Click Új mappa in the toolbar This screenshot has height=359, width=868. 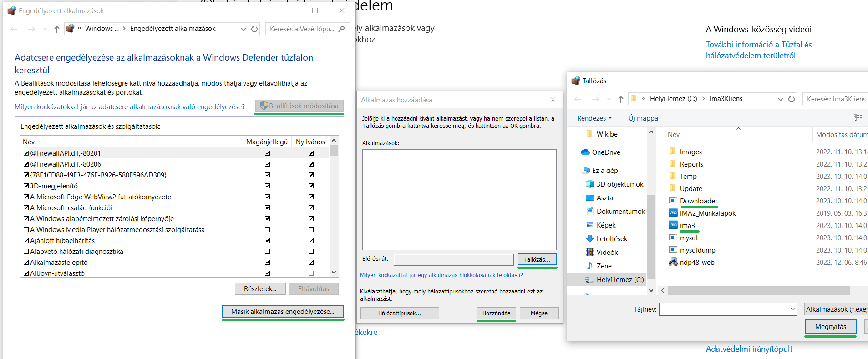(x=643, y=118)
